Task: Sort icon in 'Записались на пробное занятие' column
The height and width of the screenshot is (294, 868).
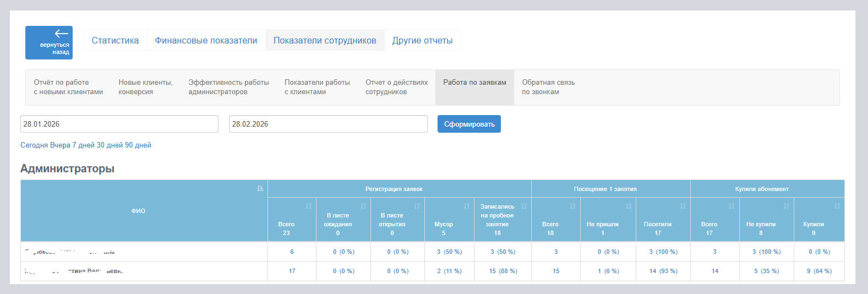Action: [524, 206]
